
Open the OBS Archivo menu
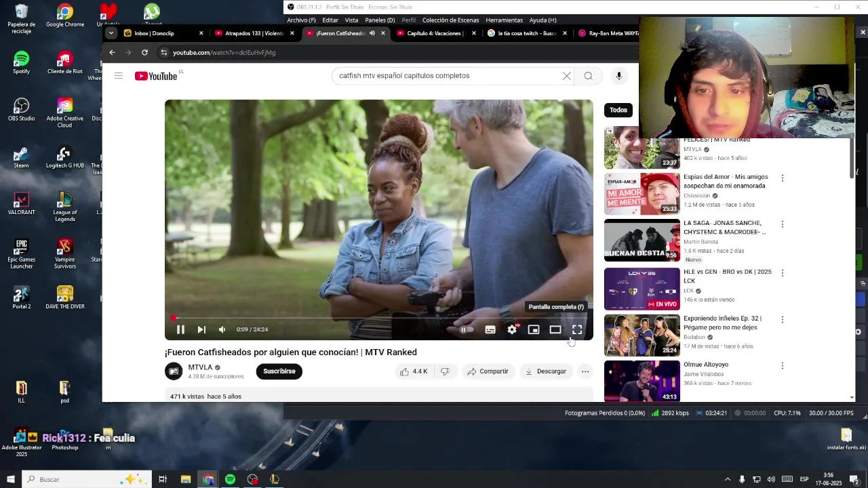(x=301, y=20)
